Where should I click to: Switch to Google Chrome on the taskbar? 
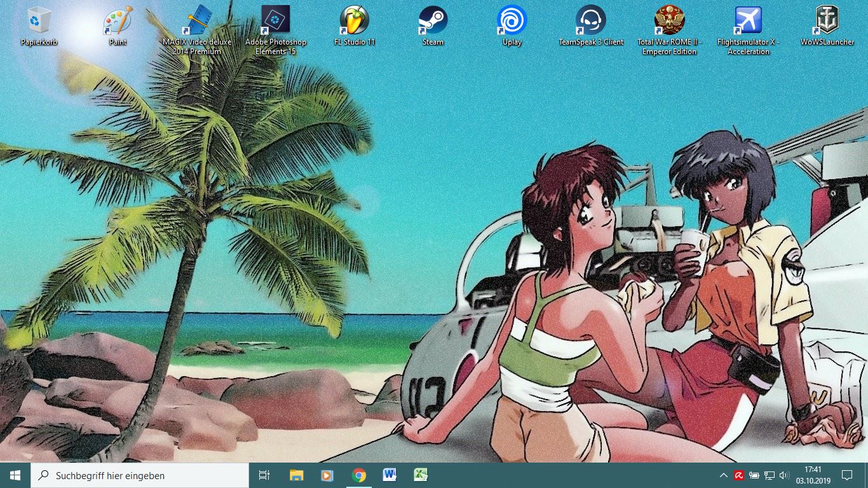358,475
